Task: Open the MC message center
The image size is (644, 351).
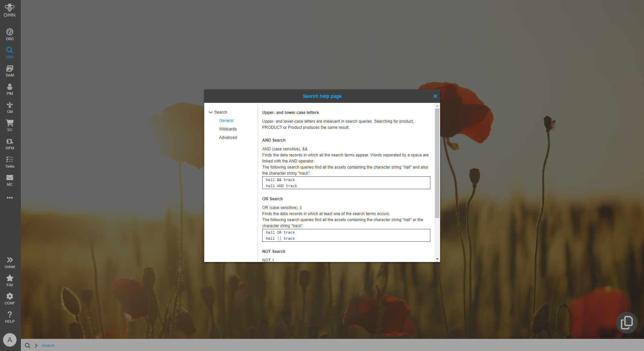Action: [x=9, y=180]
